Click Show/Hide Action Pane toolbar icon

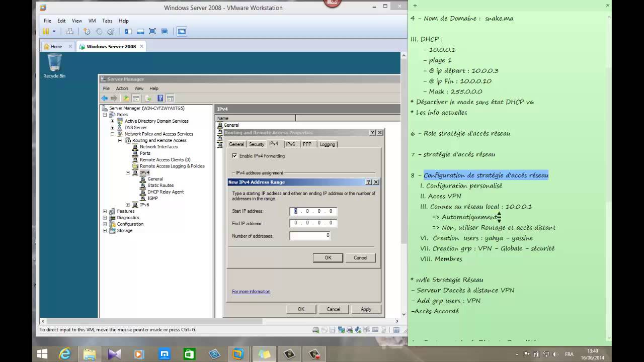point(170,98)
